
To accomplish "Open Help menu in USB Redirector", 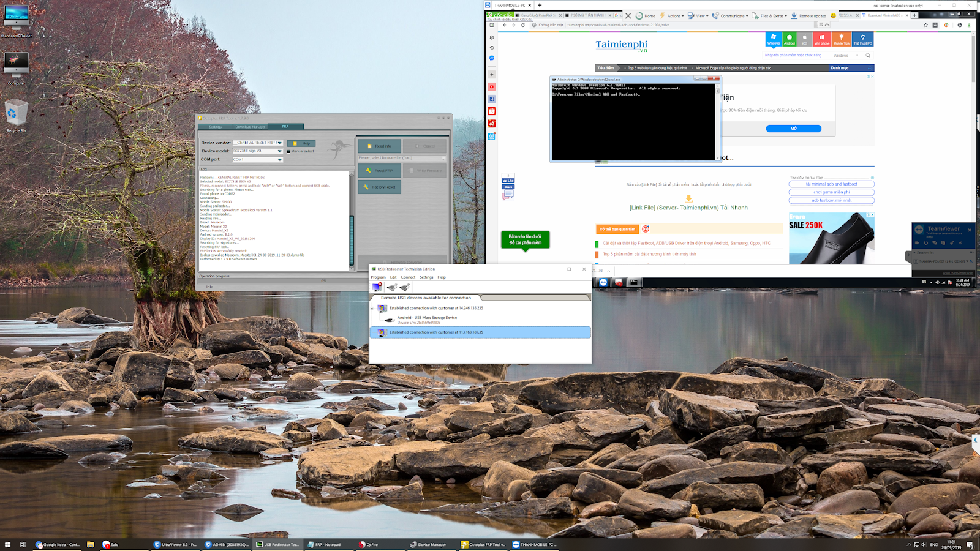I will point(442,277).
